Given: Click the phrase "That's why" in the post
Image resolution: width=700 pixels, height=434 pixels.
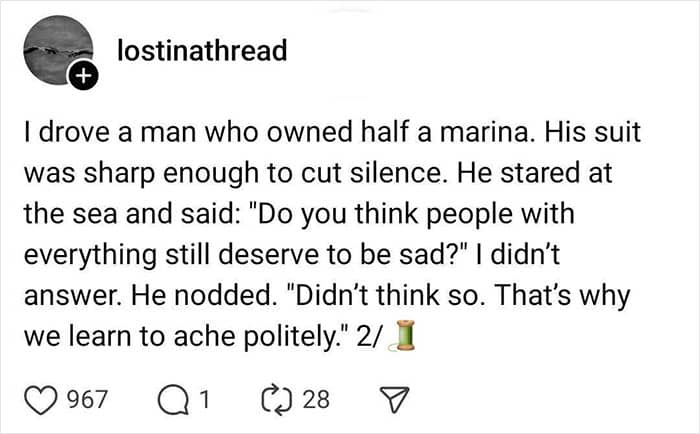Looking at the screenshot, I should [562, 296].
